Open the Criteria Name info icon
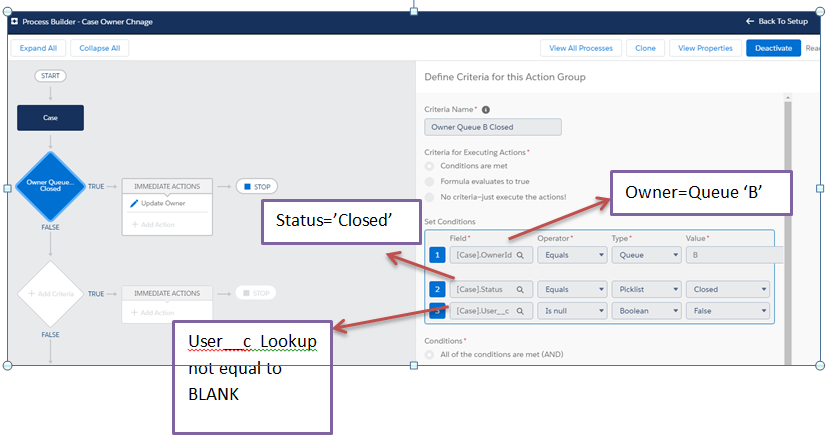 pyautogui.click(x=486, y=110)
